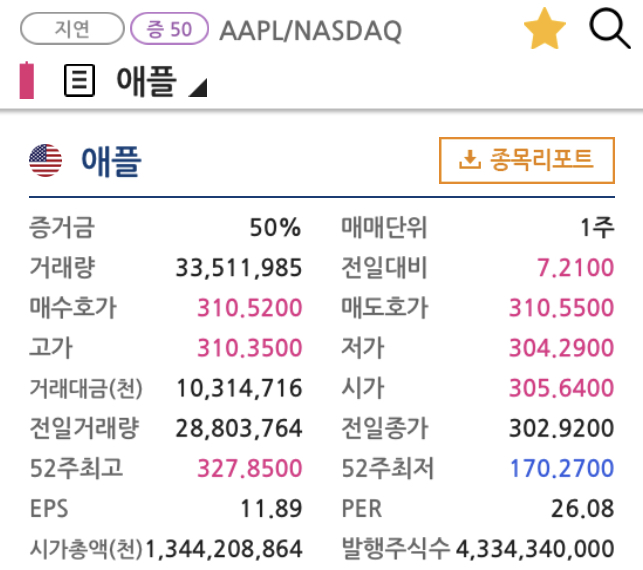
Task: Select the 52주최고 value 327.8500
Action: pyautogui.click(x=249, y=468)
